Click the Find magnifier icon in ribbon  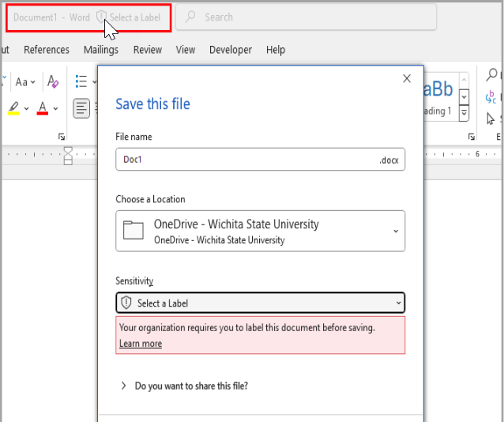pyautogui.click(x=491, y=75)
